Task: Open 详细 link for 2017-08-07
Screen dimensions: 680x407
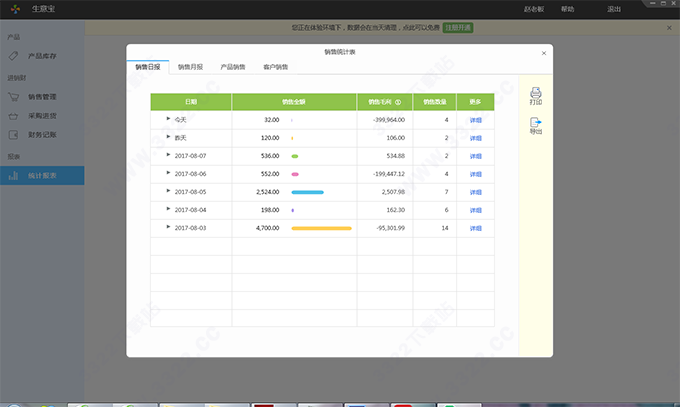Action: click(x=476, y=156)
